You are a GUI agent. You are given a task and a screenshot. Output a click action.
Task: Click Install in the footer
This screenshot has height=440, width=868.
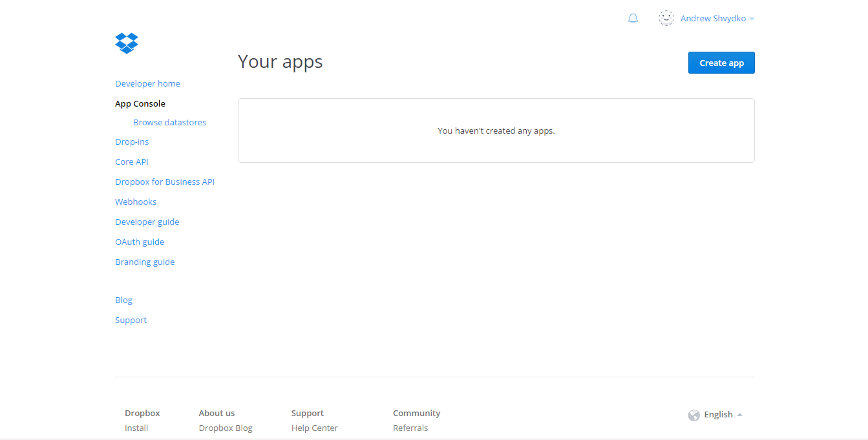(x=136, y=428)
